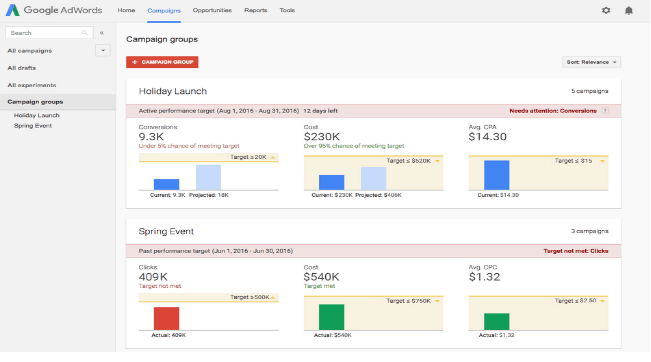Open All drafts in the sidebar
The width and height of the screenshot is (651, 362).
click(x=22, y=68)
